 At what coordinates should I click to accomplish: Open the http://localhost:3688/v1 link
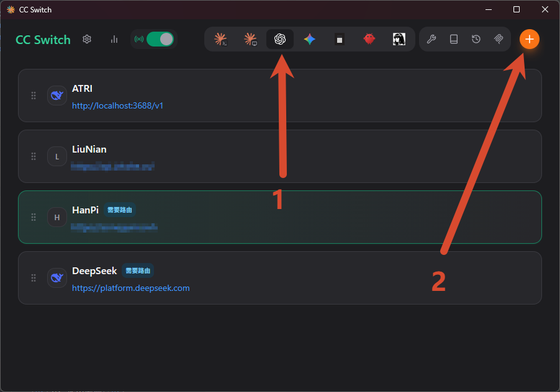[x=117, y=105]
